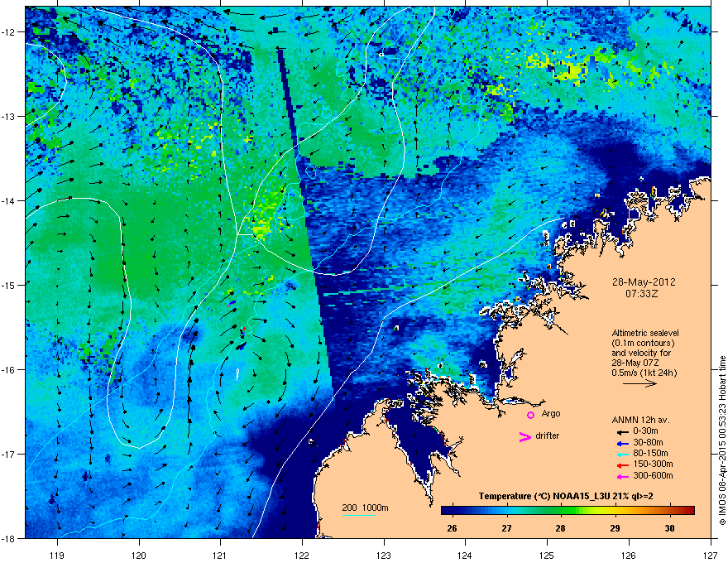This screenshot has width=728, height=563.
Task: Click the '29' colorbar tick label
Action: [615, 528]
